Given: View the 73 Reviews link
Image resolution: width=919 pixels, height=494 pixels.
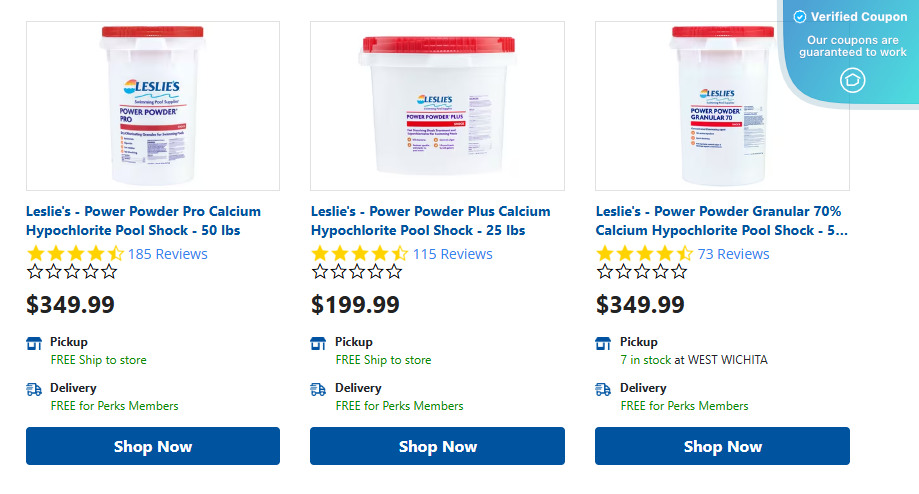Looking at the screenshot, I should tap(733, 254).
